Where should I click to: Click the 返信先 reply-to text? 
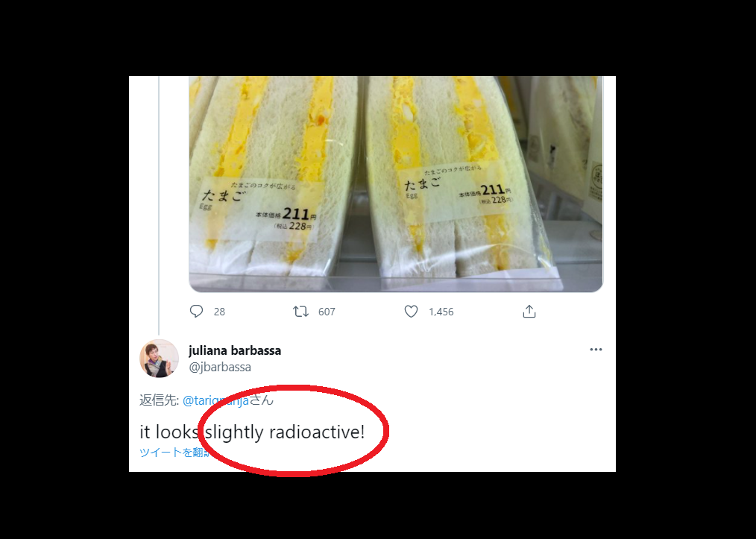click(159, 400)
